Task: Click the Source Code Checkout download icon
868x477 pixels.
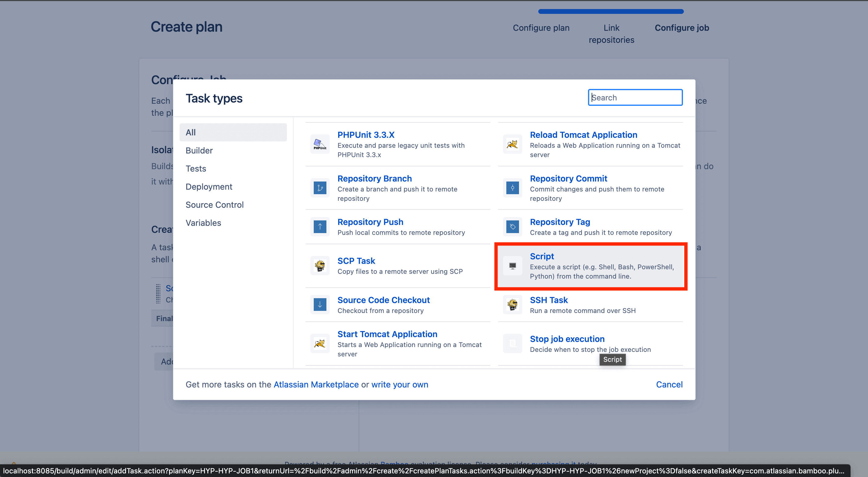Action: click(x=320, y=305)
